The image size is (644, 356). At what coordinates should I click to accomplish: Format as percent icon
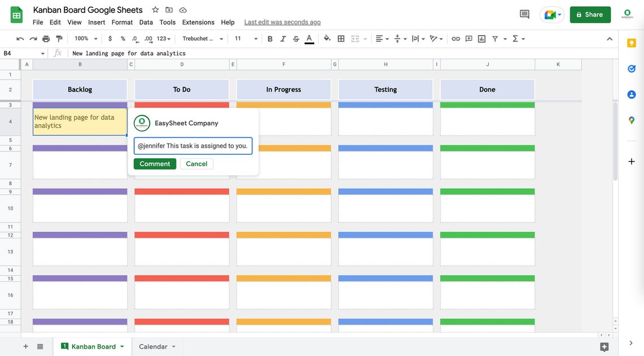point(123,38)
